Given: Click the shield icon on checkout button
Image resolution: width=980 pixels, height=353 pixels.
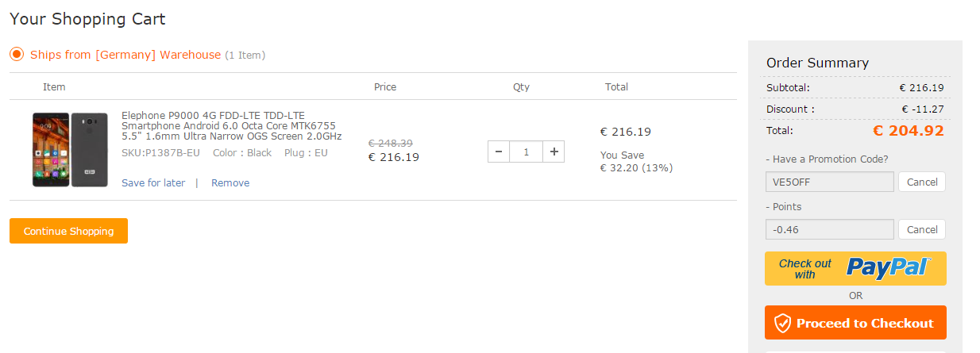Looking at the screenshot, I should (783, 323).
